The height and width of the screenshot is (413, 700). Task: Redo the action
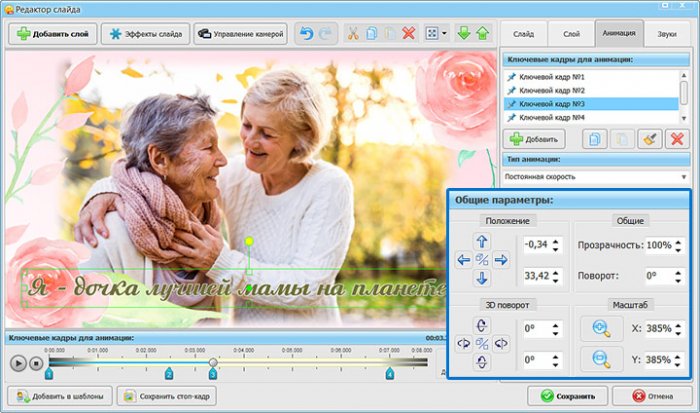pyautogui.click(x=326, y=33)
